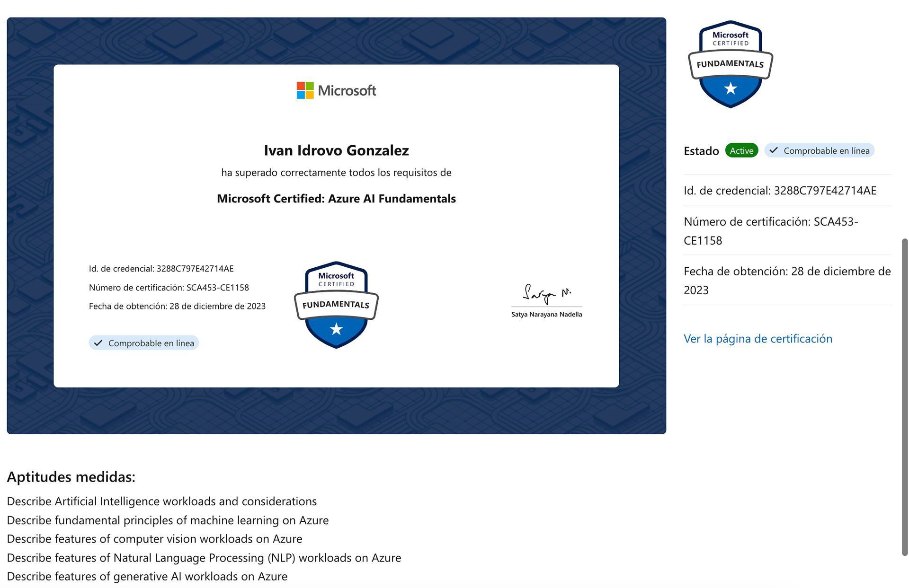The image size is (909, 588).
Task: Click 'Describe fundamental principles of machine learning on Azure'
Action: coord(168,520)
